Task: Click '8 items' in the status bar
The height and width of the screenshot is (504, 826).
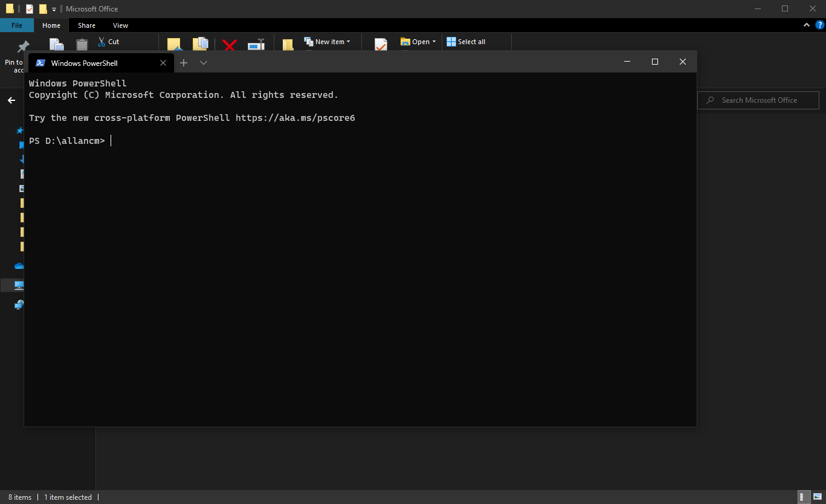Action: (x=20, y=497)
